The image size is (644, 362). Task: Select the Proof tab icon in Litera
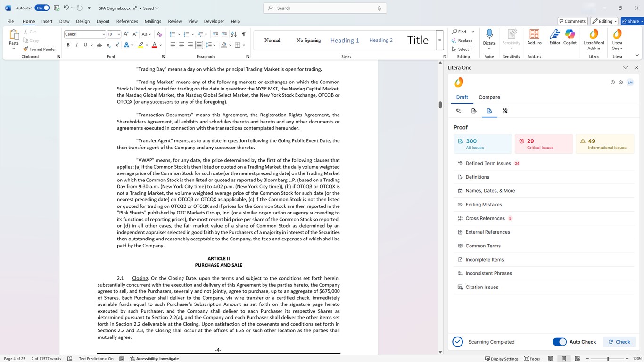pos(489,111)
